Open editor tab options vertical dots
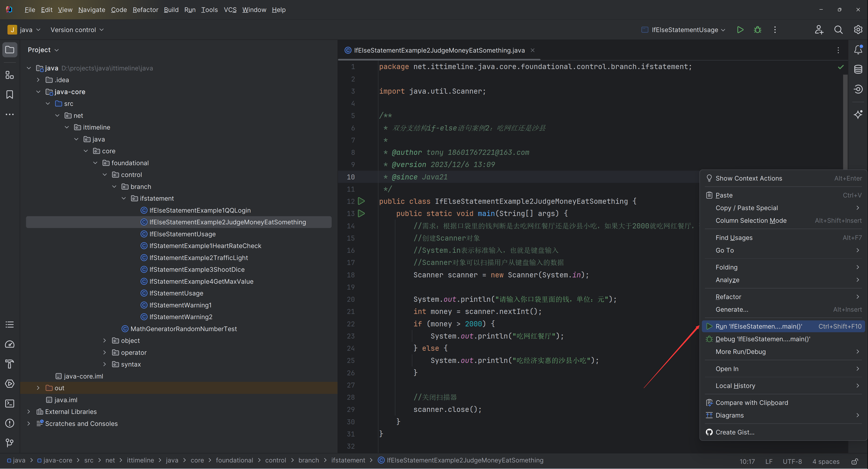The width and height of the screenshot is (868, 469). [838, 50]
